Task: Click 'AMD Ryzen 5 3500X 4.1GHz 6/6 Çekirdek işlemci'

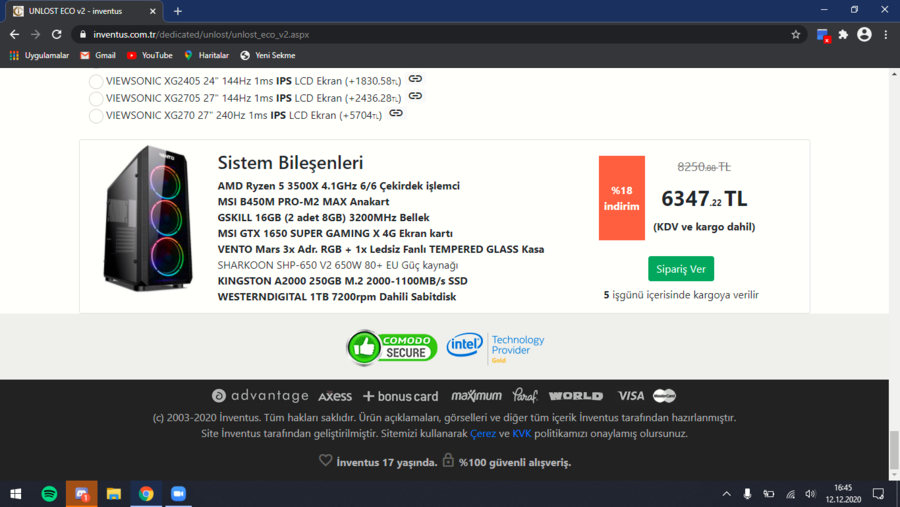Action: tap(339, 185)
